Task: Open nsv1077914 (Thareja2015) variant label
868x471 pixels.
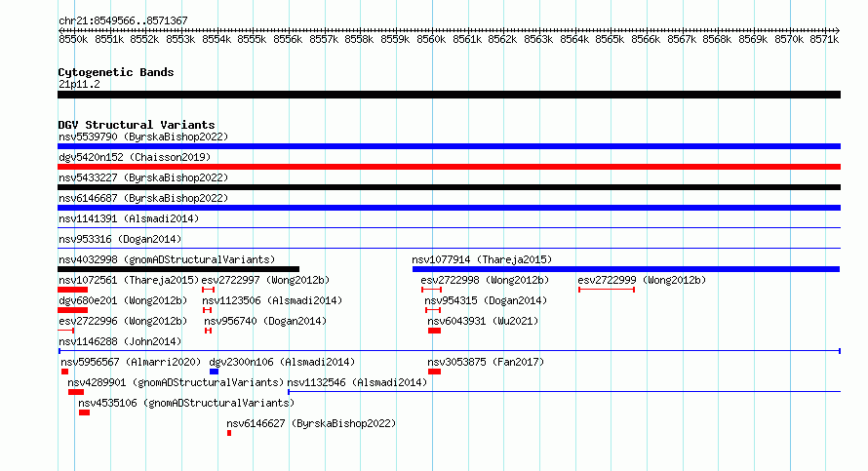Action: coord(482,259)
